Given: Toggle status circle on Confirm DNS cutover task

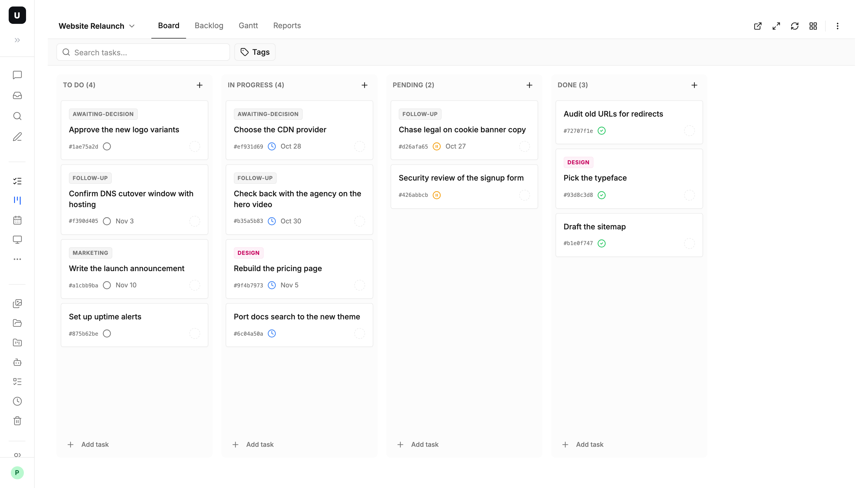Looking at the screenshot, I should [107, 221].
